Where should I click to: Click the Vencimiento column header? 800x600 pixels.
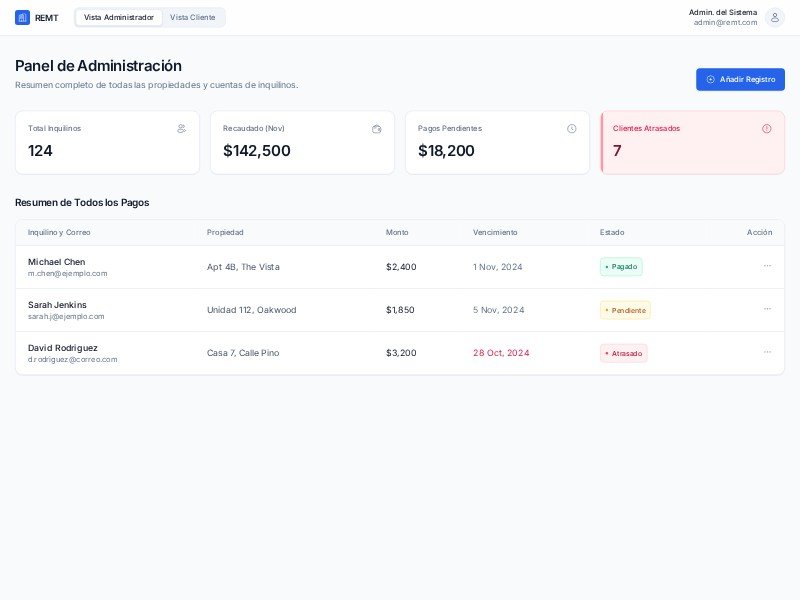pyautogui.click(x=495, y=232)
